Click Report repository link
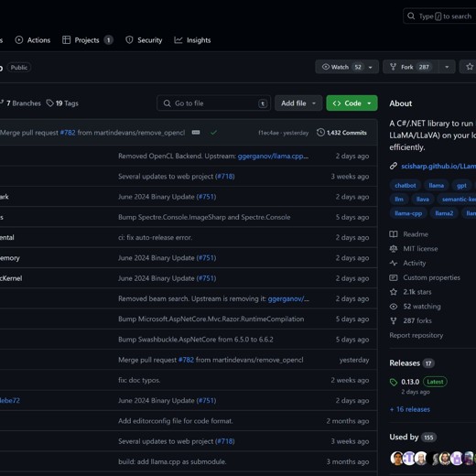Image resolution: width=476 pixels, height=476 pixels. coord(416,335)
